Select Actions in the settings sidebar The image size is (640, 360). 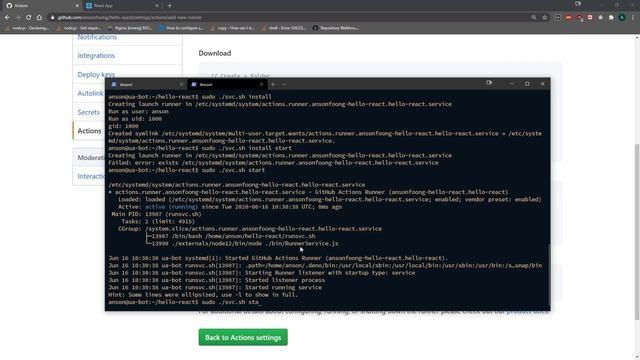pyautogui.click(x=89, y=131)
